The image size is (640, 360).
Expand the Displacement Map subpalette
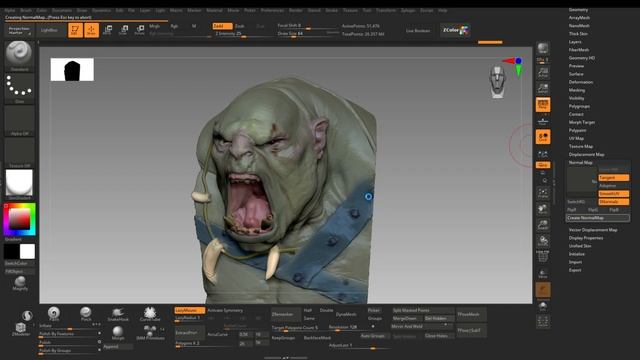587,155
